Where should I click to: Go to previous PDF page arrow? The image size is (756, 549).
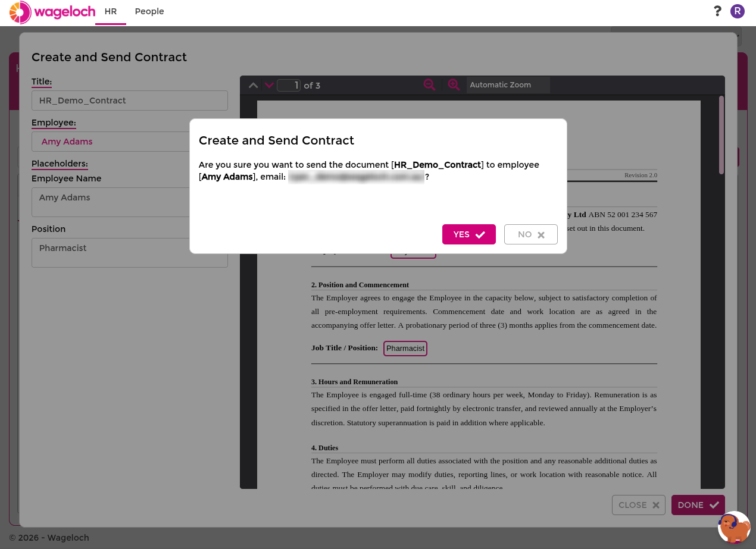click(253, 85)
